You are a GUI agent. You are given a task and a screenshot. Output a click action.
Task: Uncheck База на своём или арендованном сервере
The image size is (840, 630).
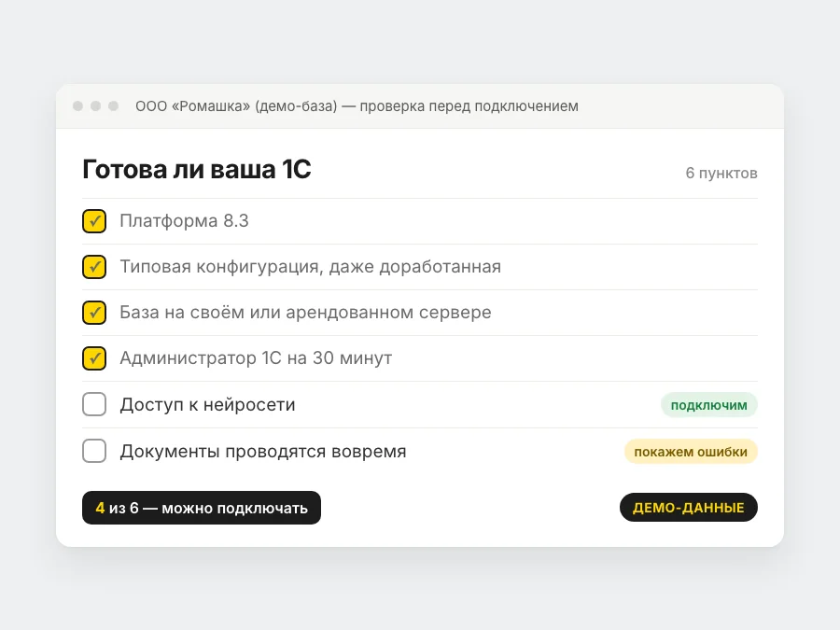click(x=94, y=313)
